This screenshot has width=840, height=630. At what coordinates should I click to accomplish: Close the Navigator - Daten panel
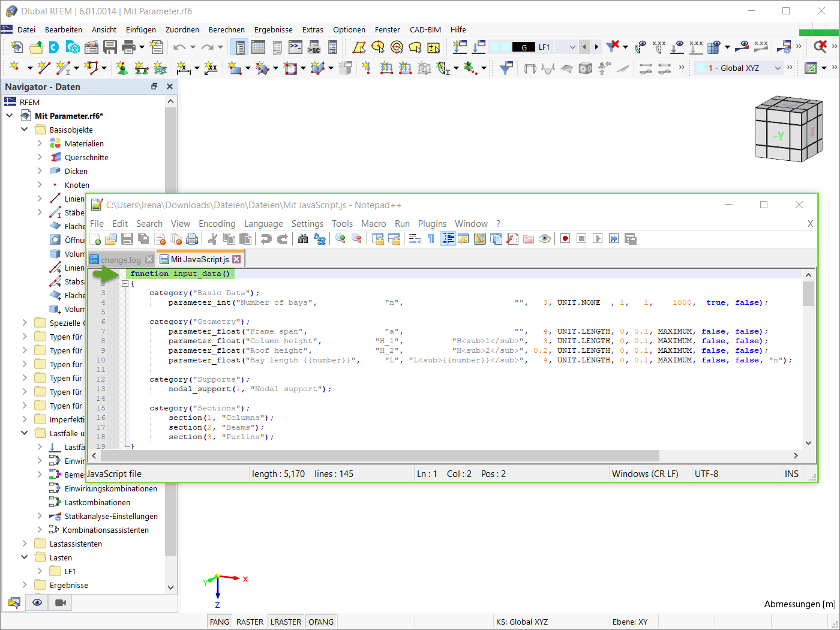(170, 86)
